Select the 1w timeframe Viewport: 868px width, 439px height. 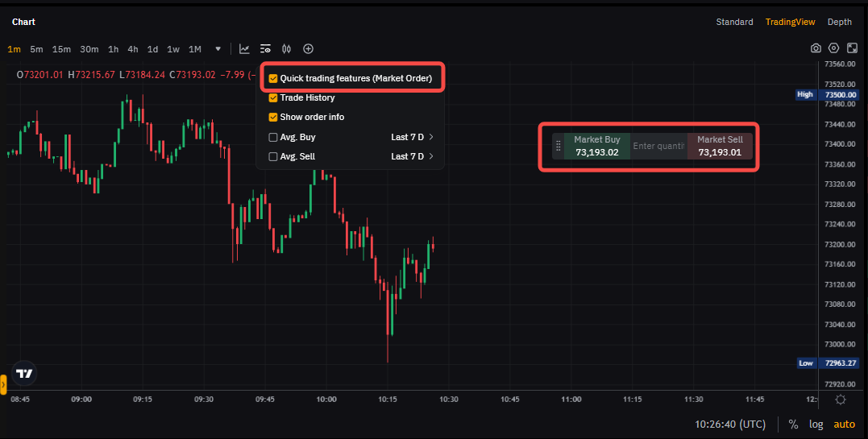coord(173,49)
